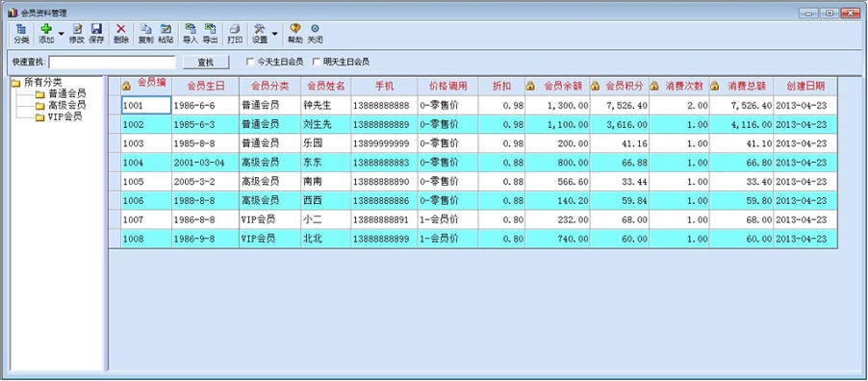The width and height of the screenshot is (868, 381).
Task: Select the member number cell 1002
Action: click(x=146, y=125)
